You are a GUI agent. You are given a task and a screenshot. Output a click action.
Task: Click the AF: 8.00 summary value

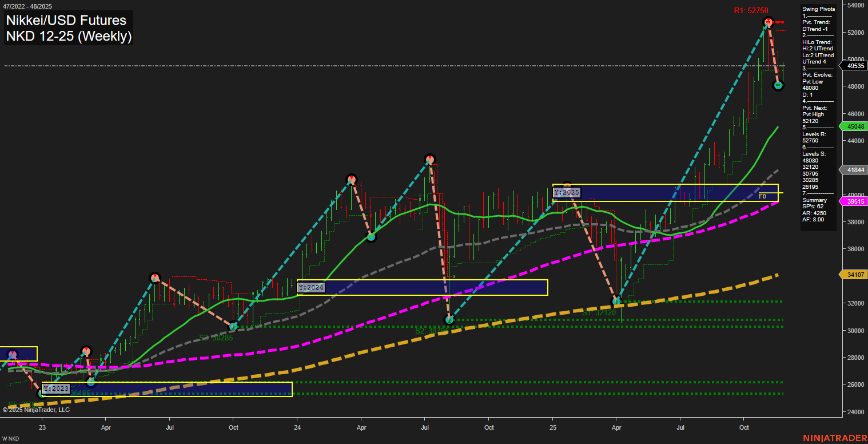coord(813,219)
